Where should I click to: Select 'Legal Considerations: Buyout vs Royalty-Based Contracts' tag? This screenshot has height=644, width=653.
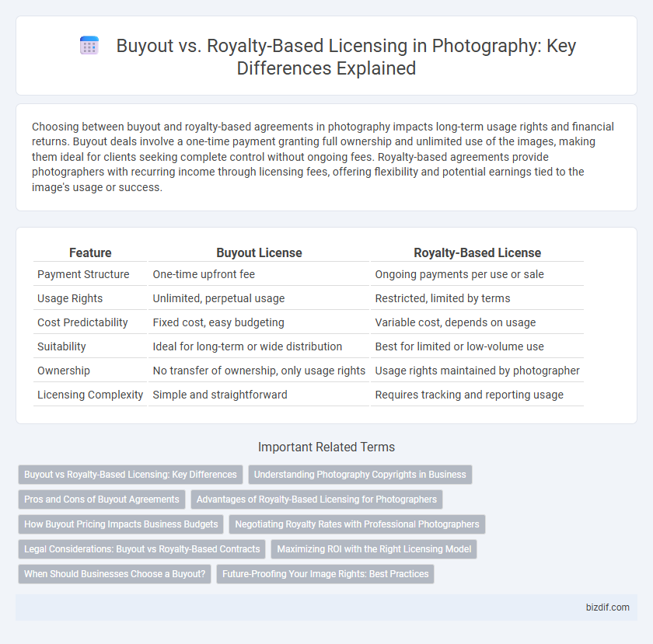142,549
